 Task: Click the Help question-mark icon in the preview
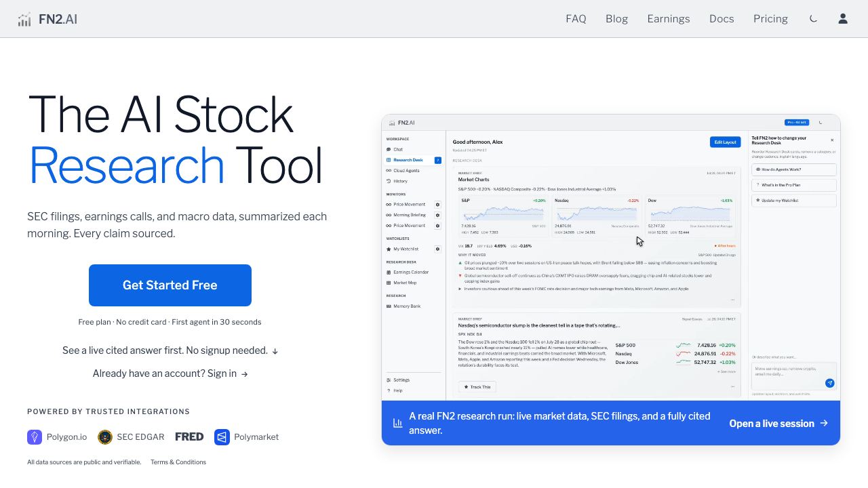(x=389, y=390)
